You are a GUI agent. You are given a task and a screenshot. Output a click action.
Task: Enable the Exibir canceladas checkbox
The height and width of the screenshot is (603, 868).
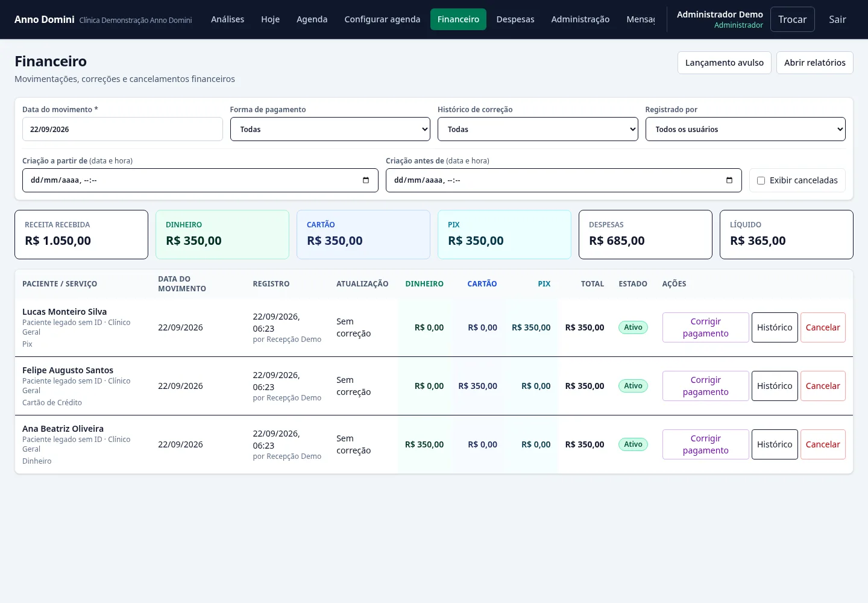pos(761,180)
